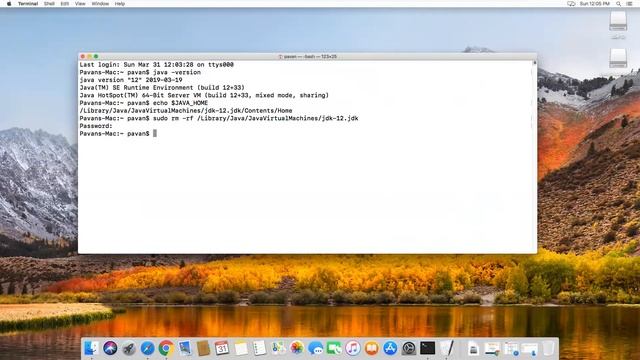The height and width of the screenshot is (360, 640).
Task: Open Finder from the Dock
Action: pos(91,348)
